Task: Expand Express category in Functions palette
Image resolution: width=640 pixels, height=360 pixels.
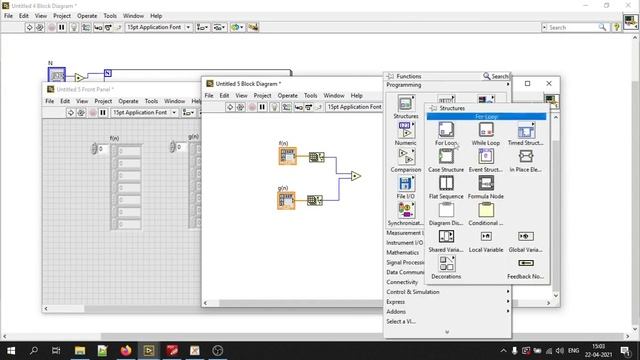Action: coord(448,302)
